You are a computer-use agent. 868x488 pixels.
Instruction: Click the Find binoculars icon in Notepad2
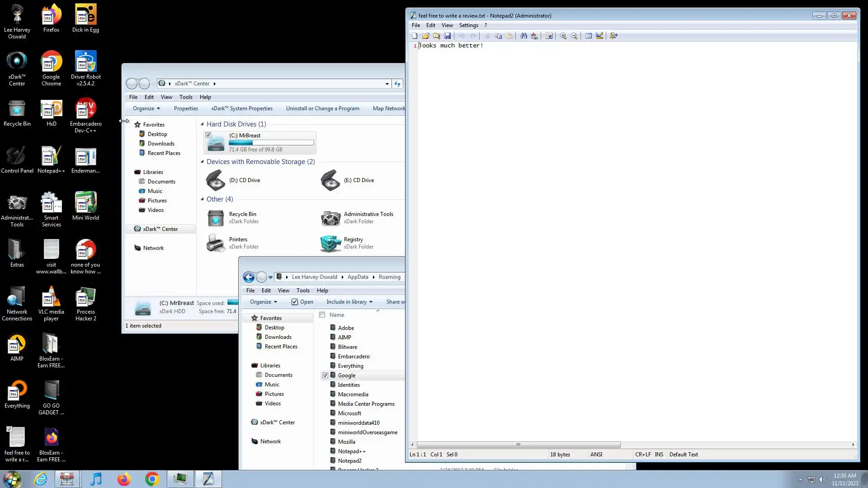524,36
